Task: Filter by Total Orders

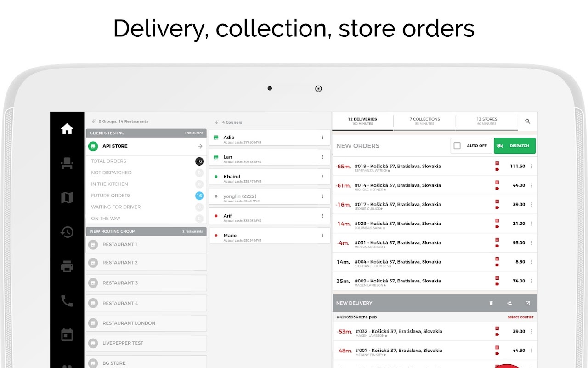Action: pos(146,161)
